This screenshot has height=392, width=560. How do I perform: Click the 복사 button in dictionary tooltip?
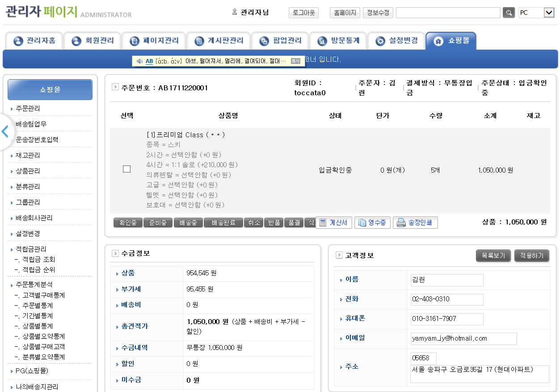(295, 61)
